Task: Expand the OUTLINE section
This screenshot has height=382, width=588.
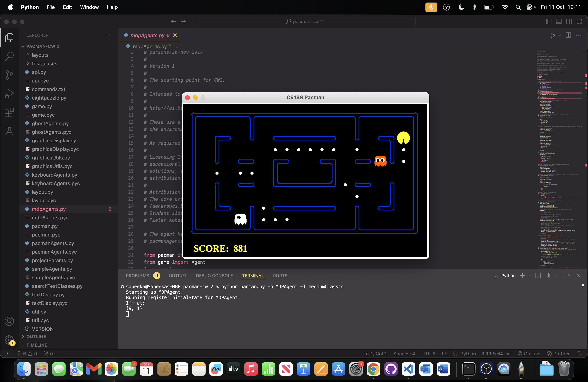Action: pos(36,336)
